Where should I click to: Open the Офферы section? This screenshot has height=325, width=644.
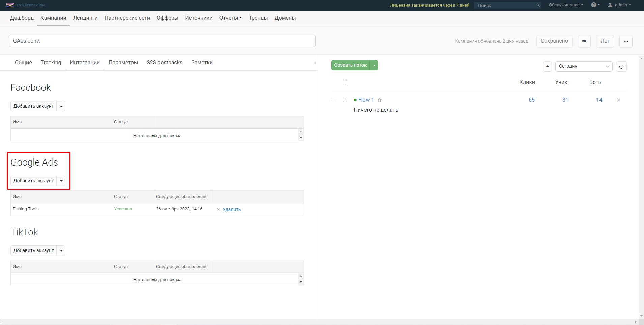[x=168, y=18]
